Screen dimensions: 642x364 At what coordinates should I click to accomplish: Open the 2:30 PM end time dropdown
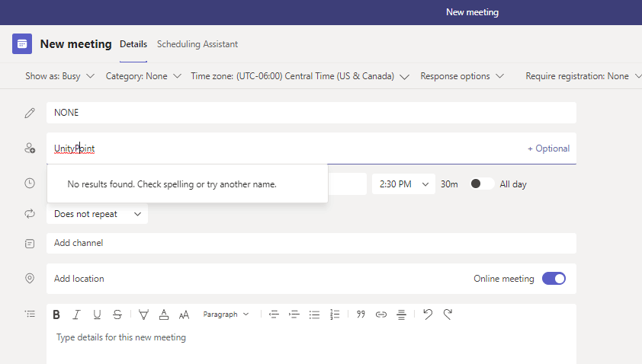(403, 184)
